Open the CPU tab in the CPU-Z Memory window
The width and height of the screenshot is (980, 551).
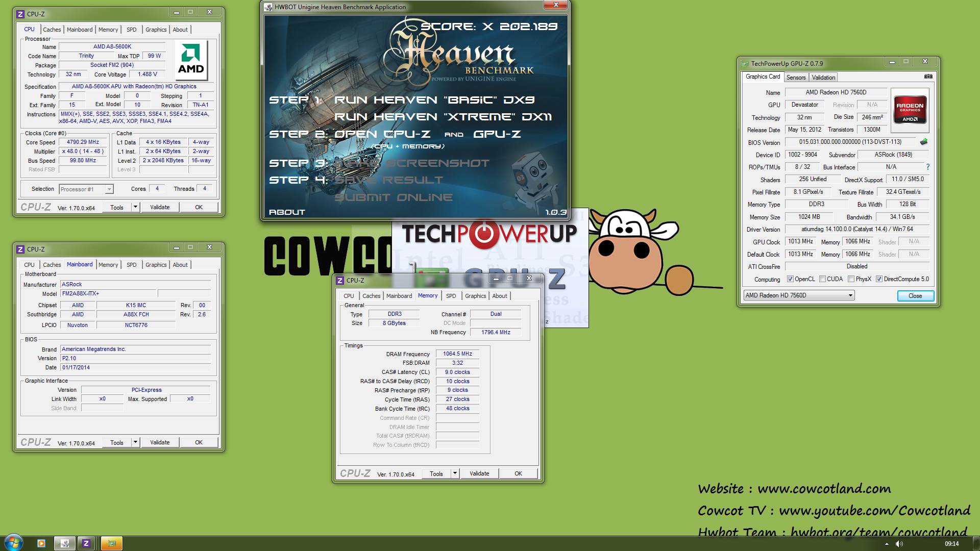pos(349,296)
